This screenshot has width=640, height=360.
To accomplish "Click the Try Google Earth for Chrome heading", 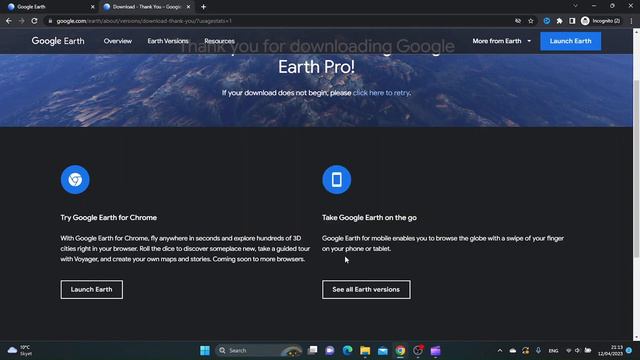I will (109, 218).
